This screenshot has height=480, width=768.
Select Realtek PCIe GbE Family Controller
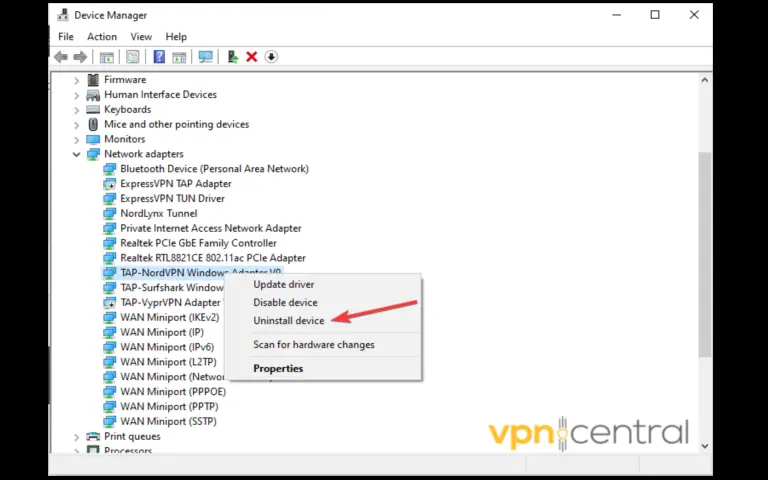click(198, 243)
